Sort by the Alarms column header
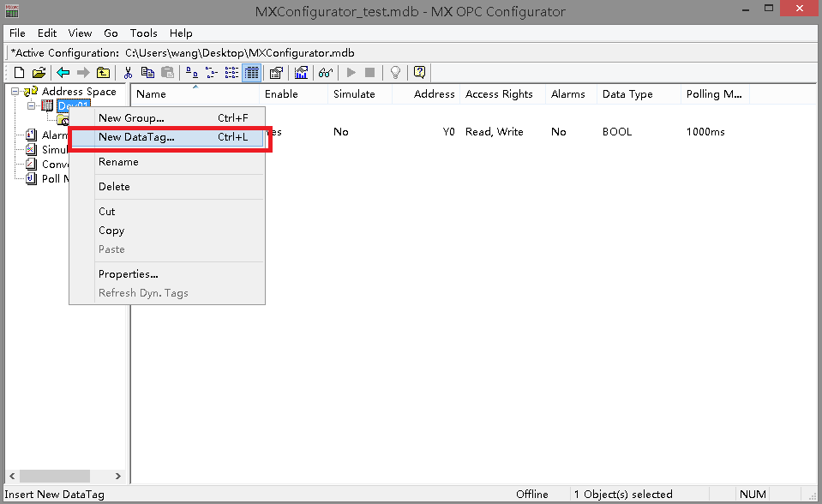Viewport: 822px width, 504px height. [572, 94]
